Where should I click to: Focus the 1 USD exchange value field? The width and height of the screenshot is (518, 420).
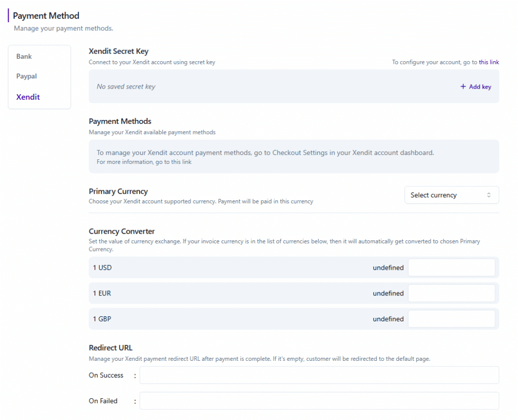(451, 267)
